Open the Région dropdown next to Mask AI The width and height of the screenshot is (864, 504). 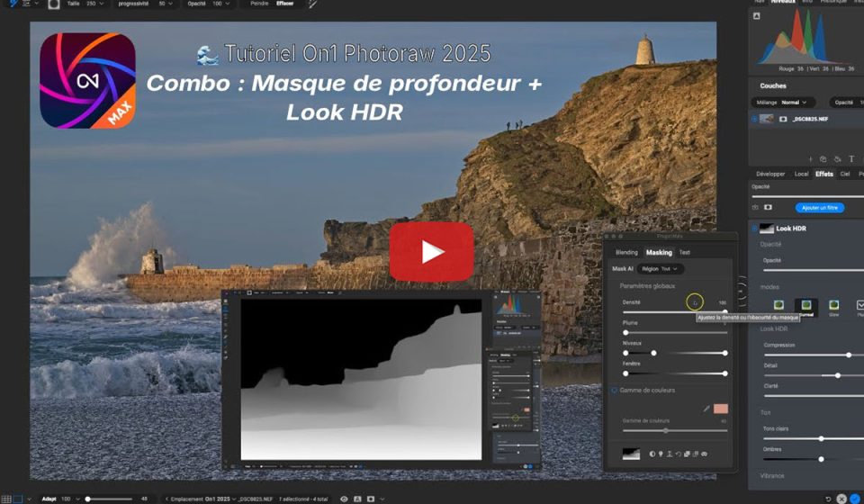point(660,269)
